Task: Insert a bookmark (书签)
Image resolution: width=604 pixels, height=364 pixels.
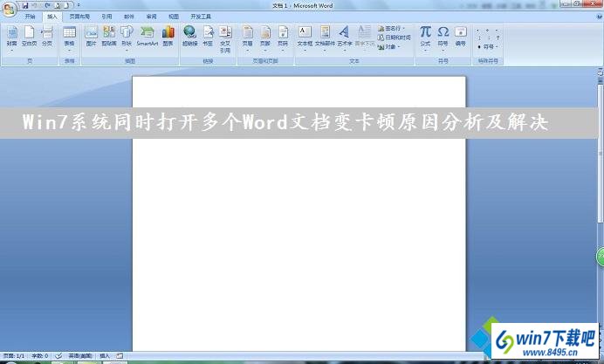Action: (x=208, y=37)
